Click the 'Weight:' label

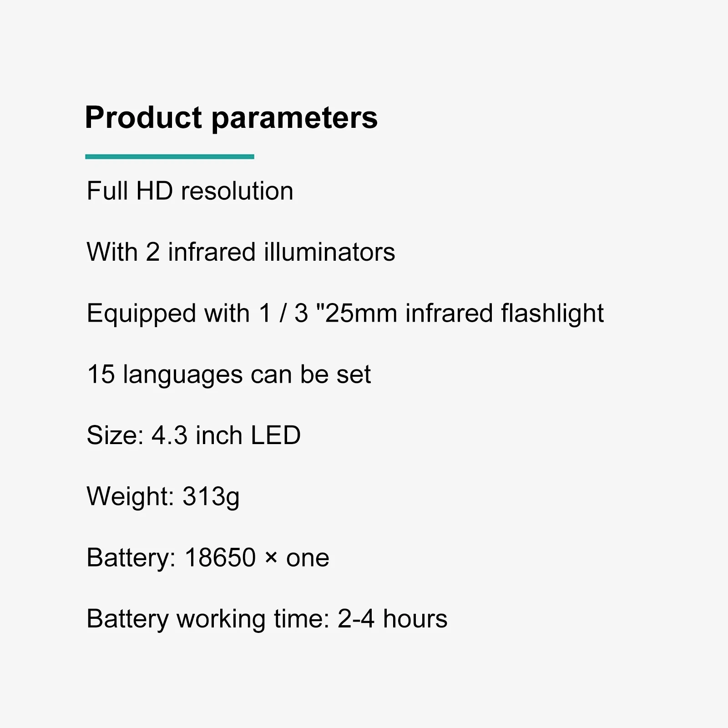pos(130,496)
